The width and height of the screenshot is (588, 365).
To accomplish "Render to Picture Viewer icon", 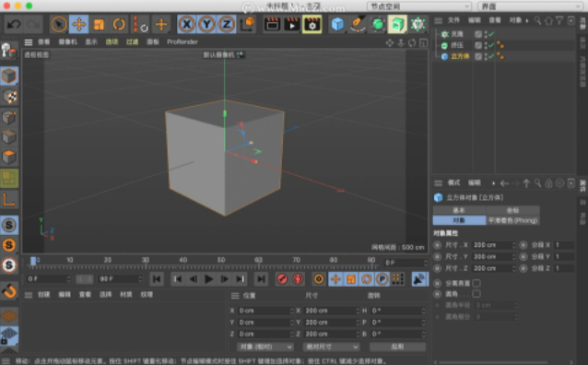I will (x=292, y=25).
